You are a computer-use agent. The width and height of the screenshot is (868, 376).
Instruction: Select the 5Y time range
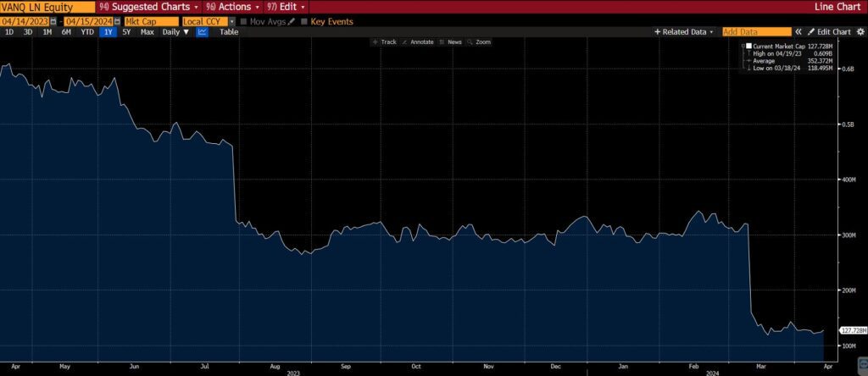point(126,31)
